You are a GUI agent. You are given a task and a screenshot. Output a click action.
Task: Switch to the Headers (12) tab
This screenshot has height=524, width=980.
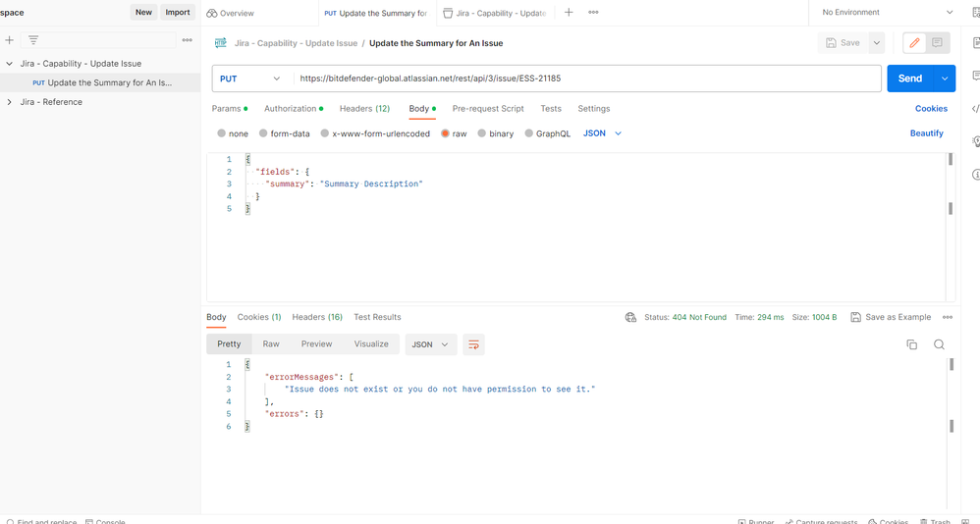pyautogui.click(x=364, y=109)
